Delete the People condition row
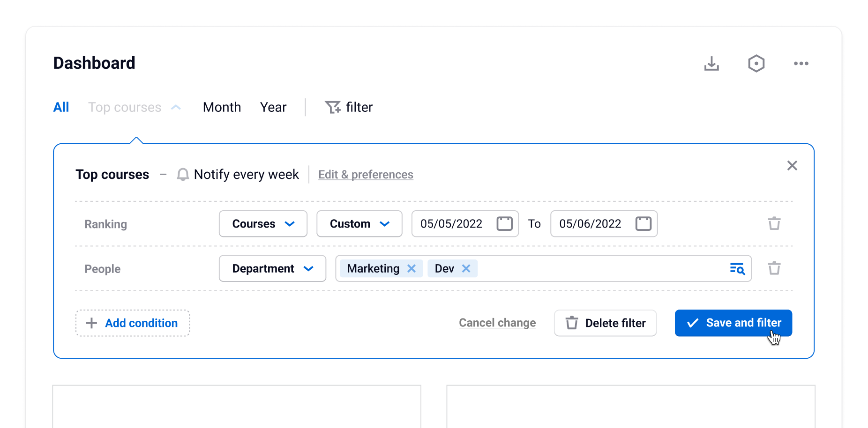The height and width of the screenshot is (428, 868). click(774, 269)
